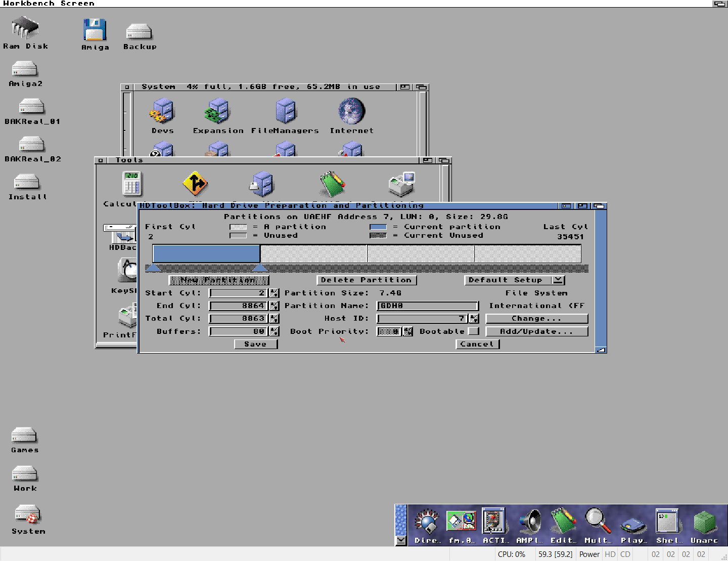This screenshot has width=728, height=561.
Task: Select the third partition in the map
Action: [x=421, y=253]
